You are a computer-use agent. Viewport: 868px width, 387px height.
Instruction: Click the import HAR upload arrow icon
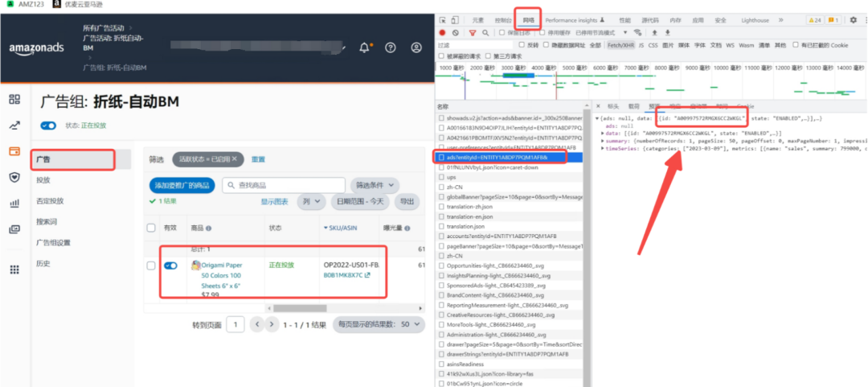point(654,33)
